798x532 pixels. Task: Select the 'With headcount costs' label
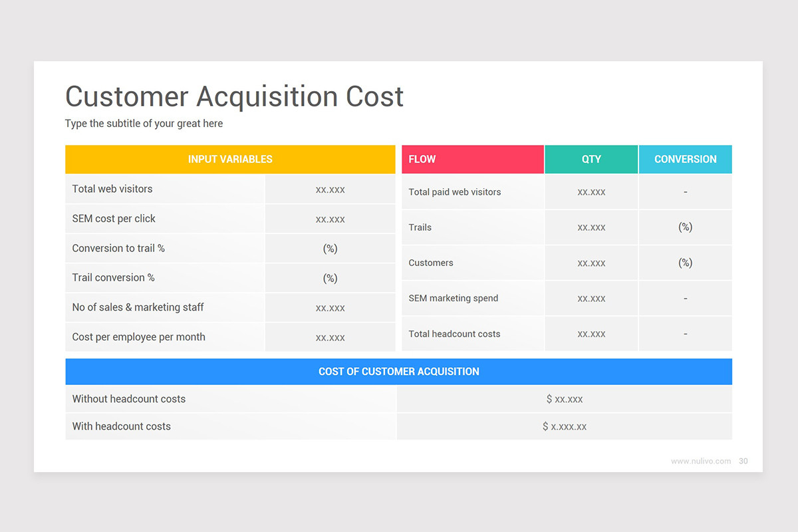pos(122,426)
